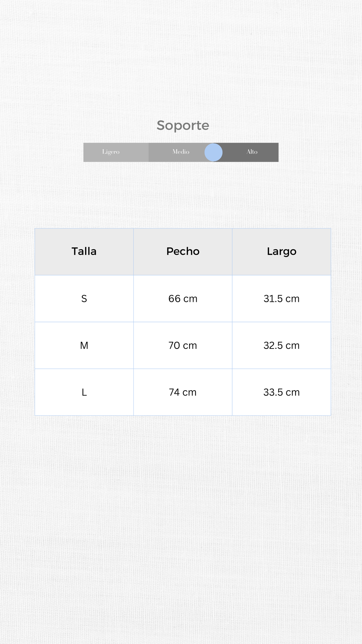Click the Talla column header

click(x=84, y=251)
